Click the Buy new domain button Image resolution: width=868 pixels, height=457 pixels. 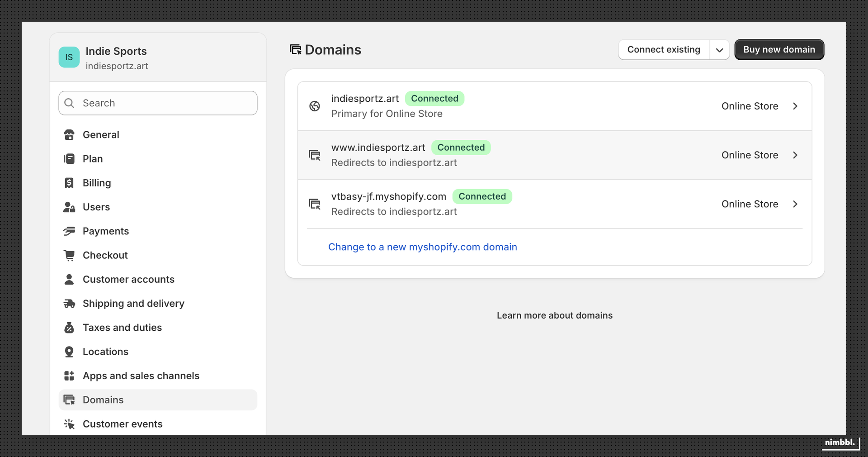tap(779, 50)
